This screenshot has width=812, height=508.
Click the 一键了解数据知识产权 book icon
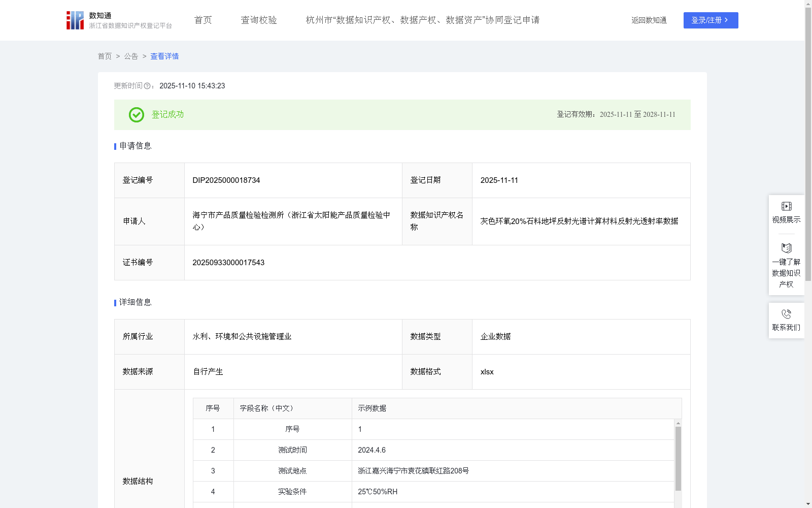click(786, 248)
